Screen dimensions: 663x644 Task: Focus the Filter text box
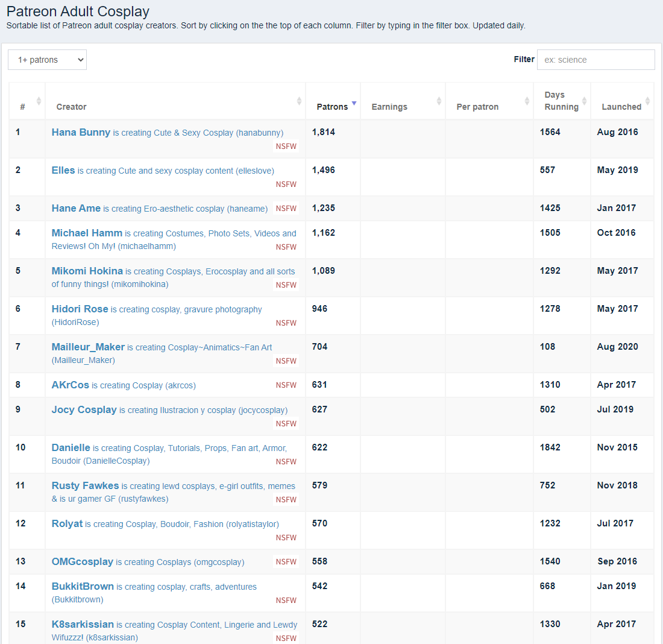tap(595, 60)
